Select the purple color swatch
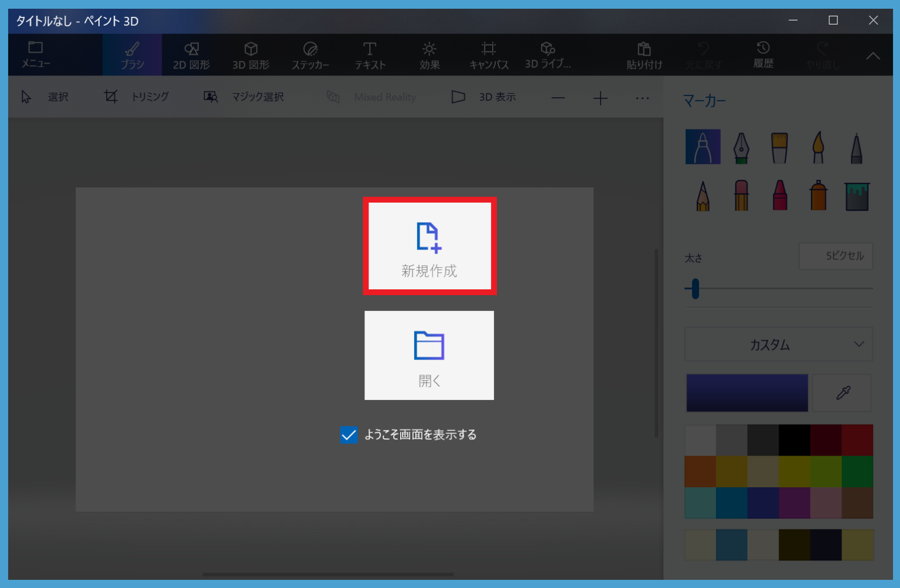This screenshot has height=588, width=900. tap(795, 502)
